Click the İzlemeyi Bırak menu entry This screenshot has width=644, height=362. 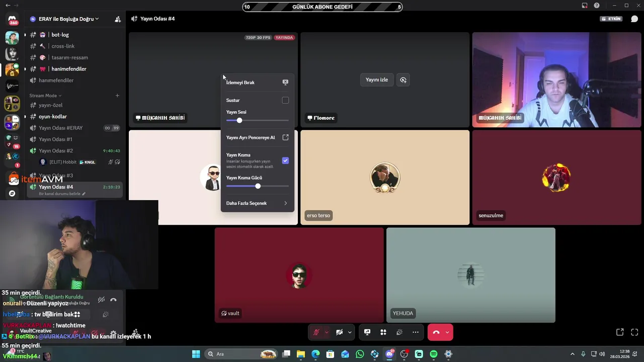pyautogui.click(x=257, y=82)
